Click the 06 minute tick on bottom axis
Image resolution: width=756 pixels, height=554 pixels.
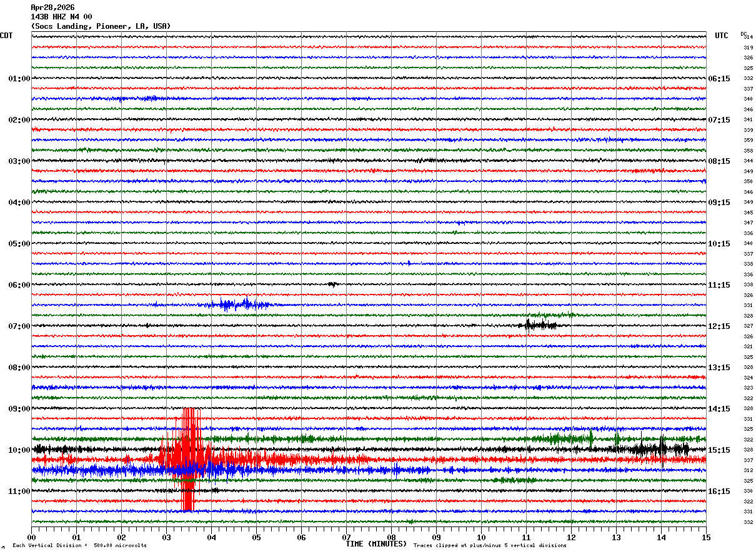pos(301,537)
